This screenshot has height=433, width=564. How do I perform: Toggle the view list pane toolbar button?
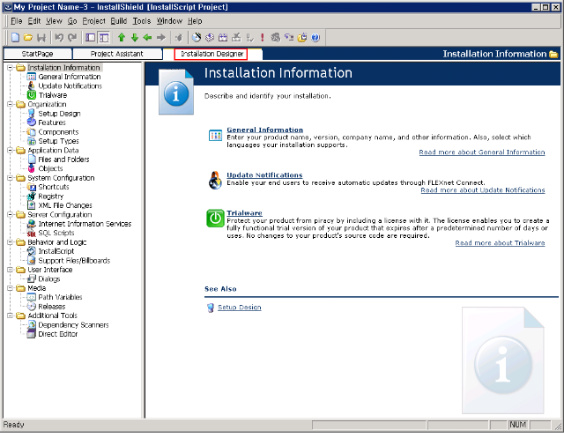90,37
